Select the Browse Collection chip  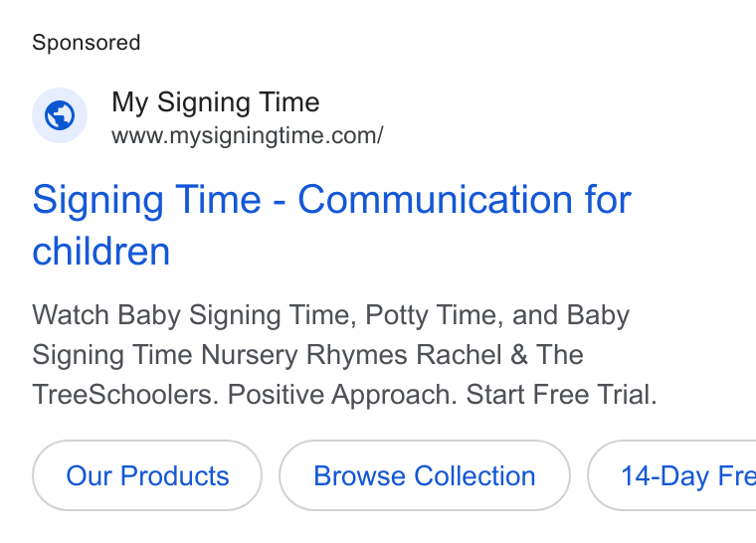pos(425,475)
